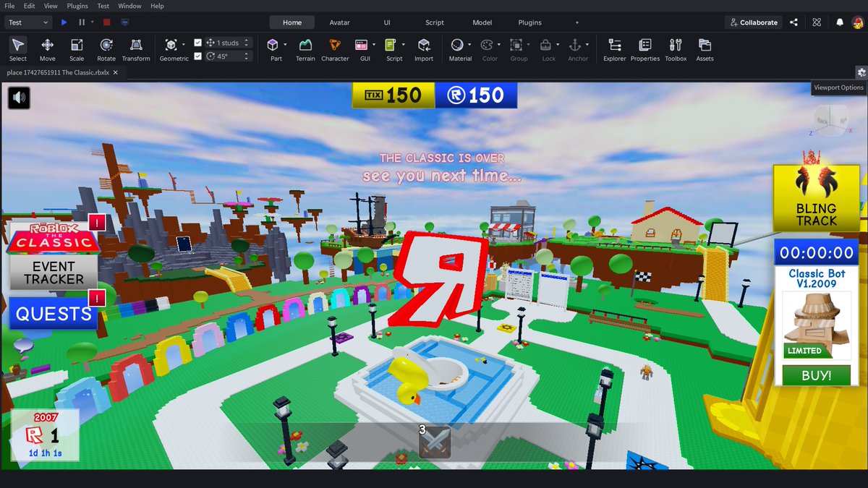Open the Material picker icon
This screenshot has height=488, width=868.
click(456, 45)
